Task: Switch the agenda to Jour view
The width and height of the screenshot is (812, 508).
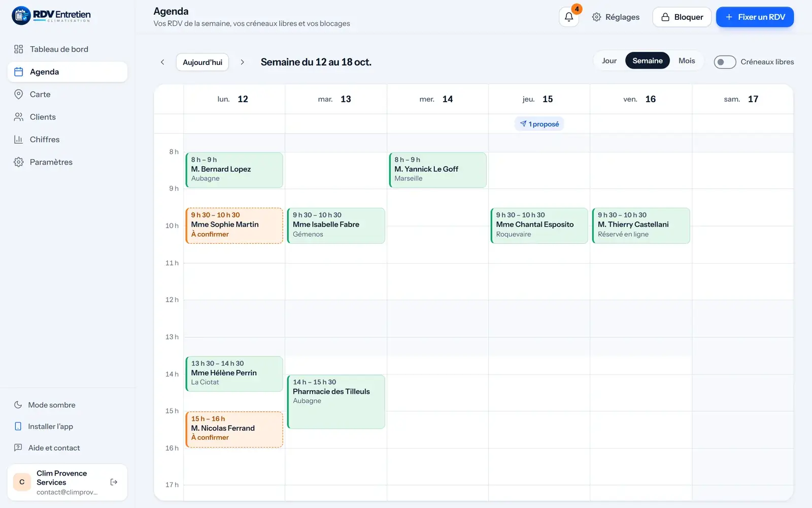Action: pyautogui.click(x=609, y=61)
